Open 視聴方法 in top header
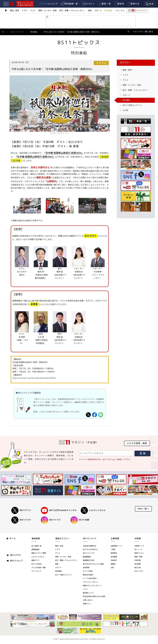This screenshot has height=644, width=158. (x=134, y=4)
